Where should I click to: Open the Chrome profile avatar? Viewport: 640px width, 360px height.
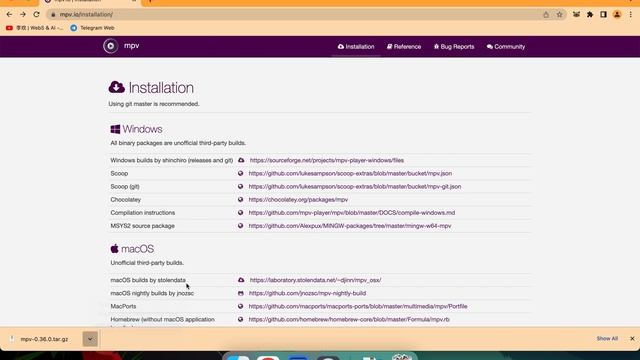(x=617, y=14)
